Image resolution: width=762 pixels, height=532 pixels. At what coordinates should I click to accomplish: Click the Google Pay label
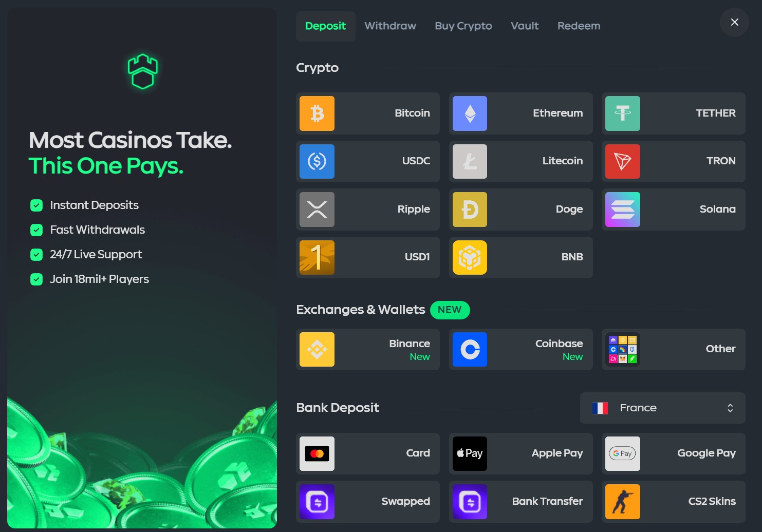coord(707,453)
